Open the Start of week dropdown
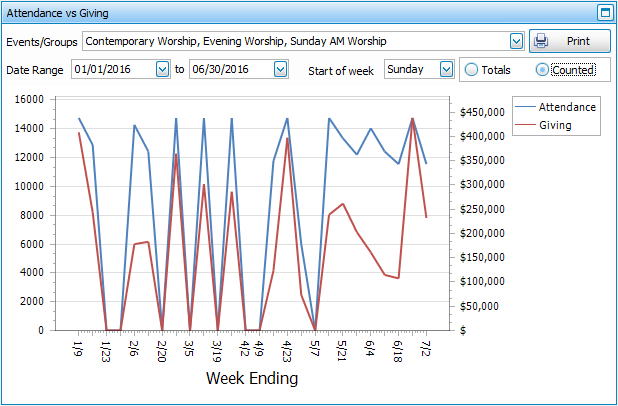The width and height of the screenshot is (618, 406). 446,69
